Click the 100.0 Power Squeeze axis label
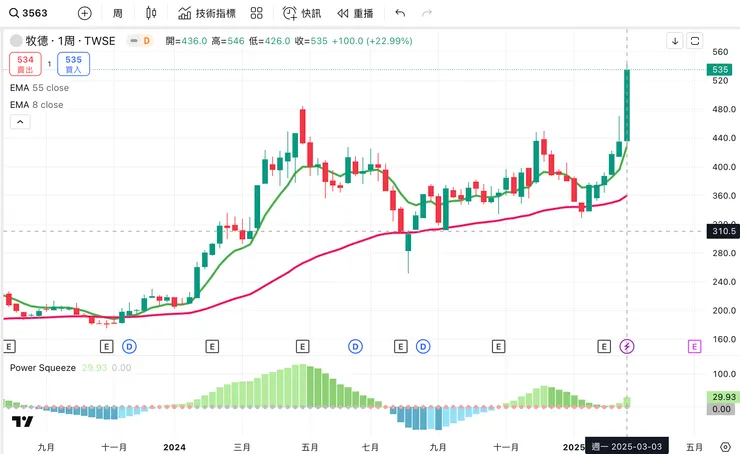The height and width of the screenshot is (454, 740). (724, 374)
